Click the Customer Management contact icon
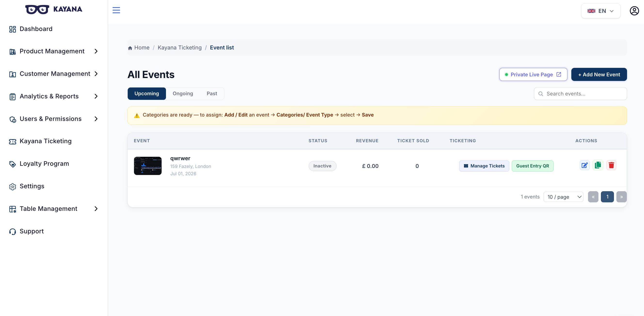Screen dimensions: 644x316 13,74
